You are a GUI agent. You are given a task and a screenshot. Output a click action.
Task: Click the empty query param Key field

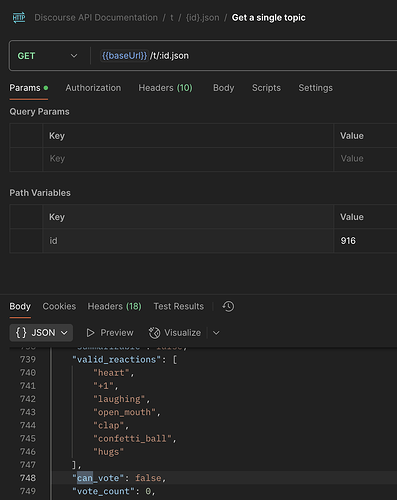[188, 159]
